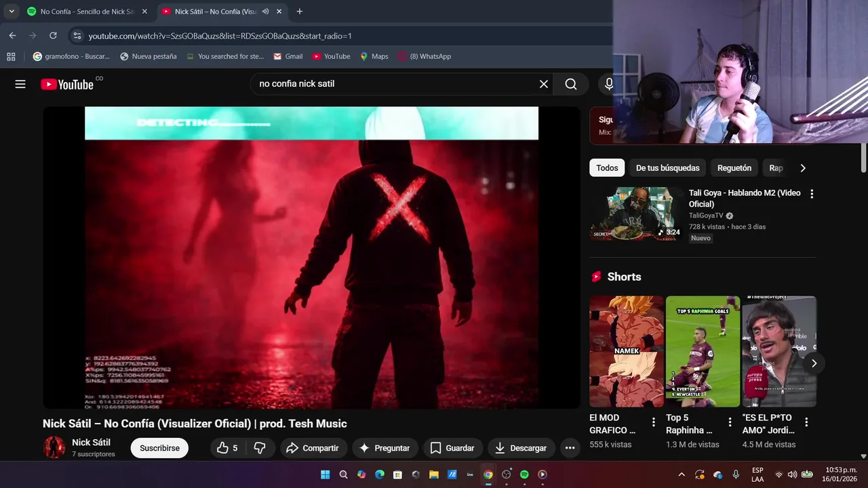Open the Nueva pestaña bookmark
This screenshot has height=488, width=868.
(x=148, y=56)
